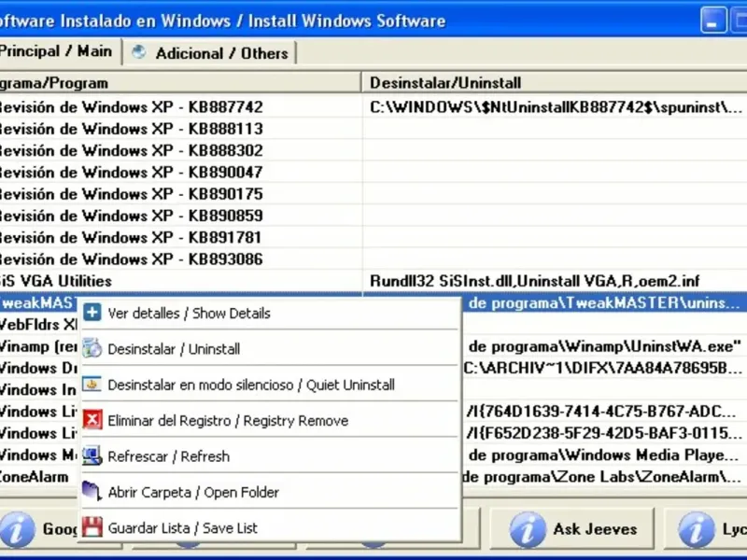Click the Winamp UninstWA.exe path cell

coord(604,346)
